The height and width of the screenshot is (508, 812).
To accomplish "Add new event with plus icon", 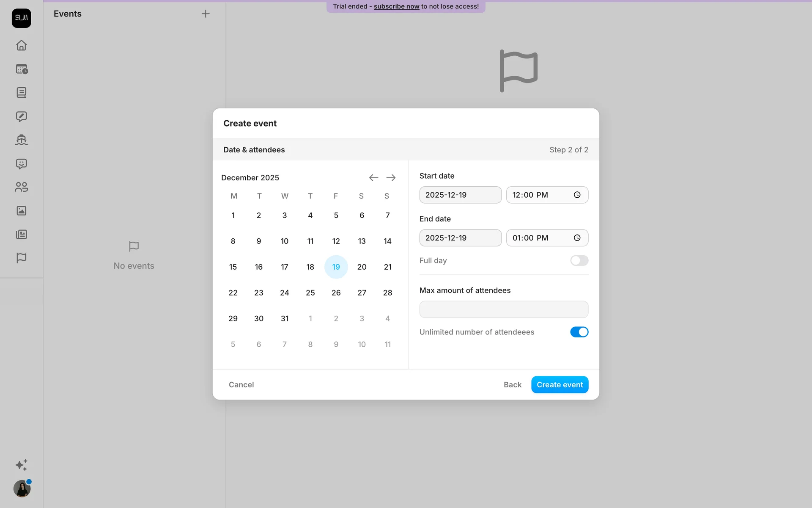I will pyautogui.click(x=206, y=14).
